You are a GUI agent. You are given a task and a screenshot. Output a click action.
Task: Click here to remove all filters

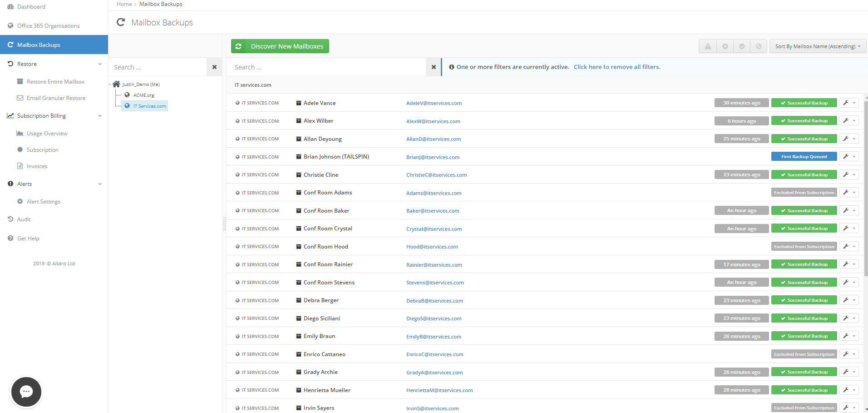pyautogui.click(x=617, y=67)
